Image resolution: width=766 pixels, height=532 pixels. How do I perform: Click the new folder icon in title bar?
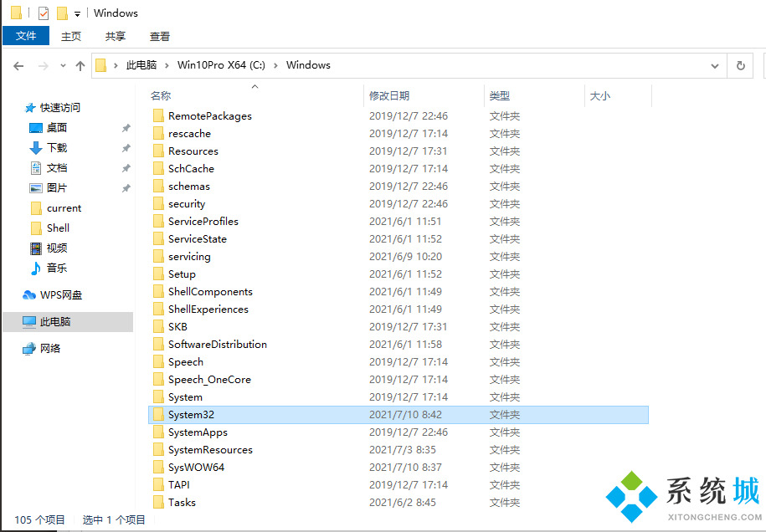click(62, 13)
